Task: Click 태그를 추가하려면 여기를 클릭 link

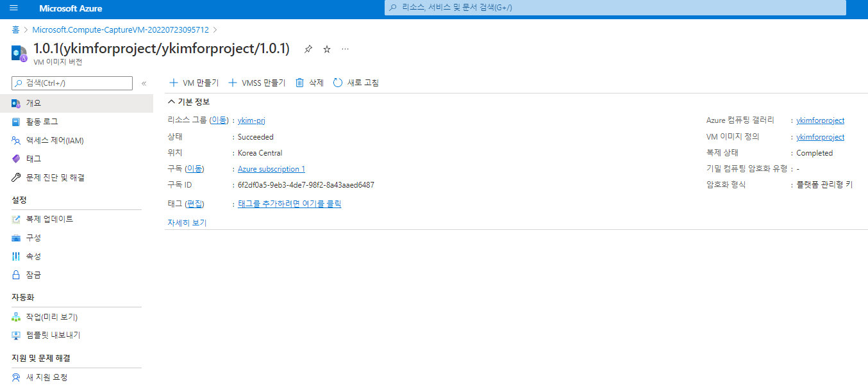Action: pos(289,204)
